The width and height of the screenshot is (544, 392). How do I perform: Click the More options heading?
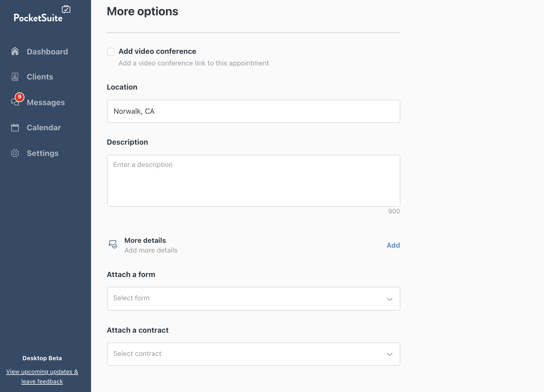(x=142, y=11)
